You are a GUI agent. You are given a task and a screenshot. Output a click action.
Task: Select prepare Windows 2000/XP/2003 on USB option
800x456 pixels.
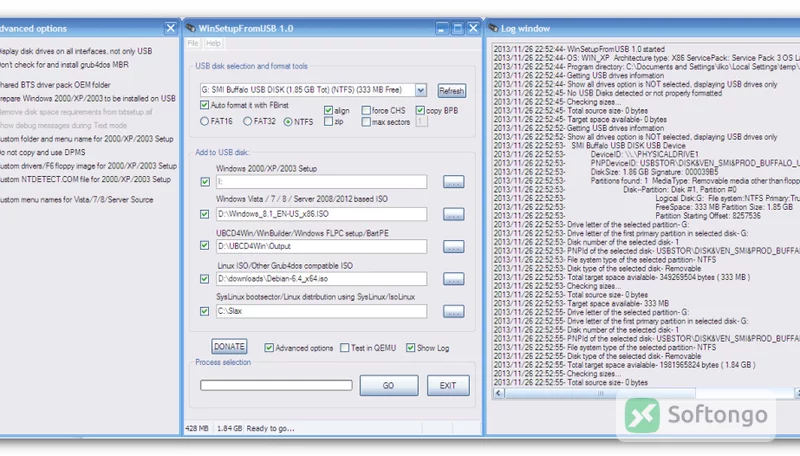pyautogui.click(x=88, y=98)
